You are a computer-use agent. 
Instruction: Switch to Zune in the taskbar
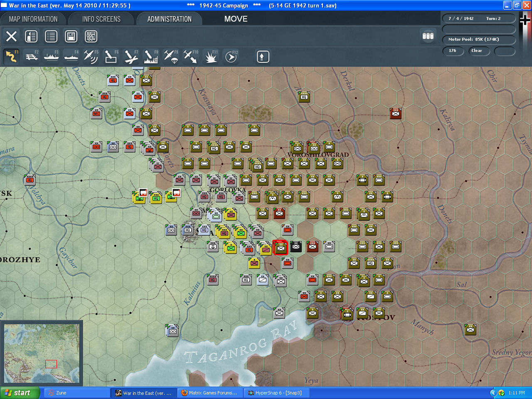tap(77, 393)
